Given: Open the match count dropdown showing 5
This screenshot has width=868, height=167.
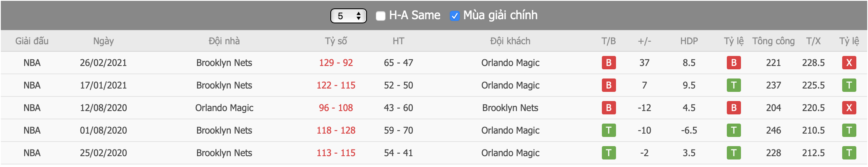Looking at the screenshot, I should tap(348, 16).
